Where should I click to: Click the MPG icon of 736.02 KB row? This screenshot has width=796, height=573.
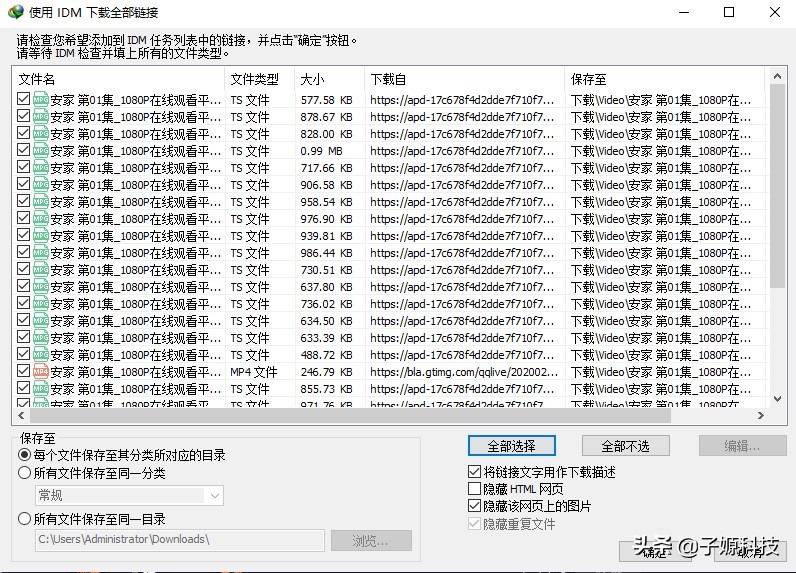tap(41, 303)
